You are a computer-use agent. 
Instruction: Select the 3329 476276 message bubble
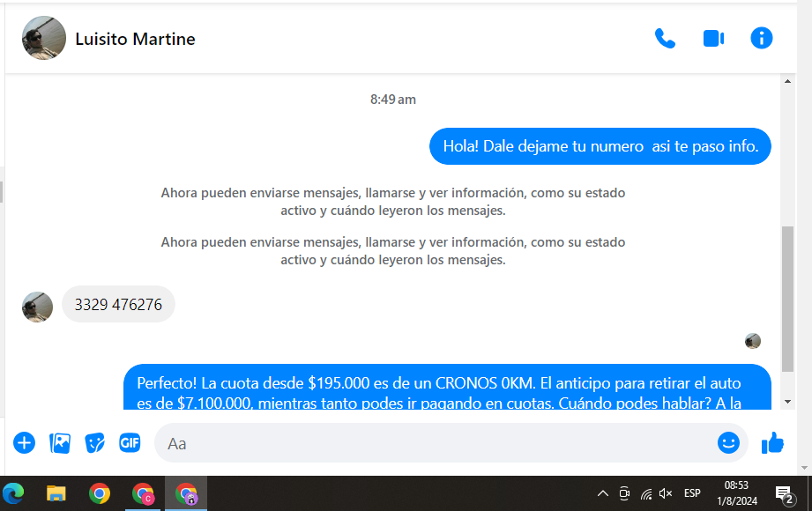(118, 305)
